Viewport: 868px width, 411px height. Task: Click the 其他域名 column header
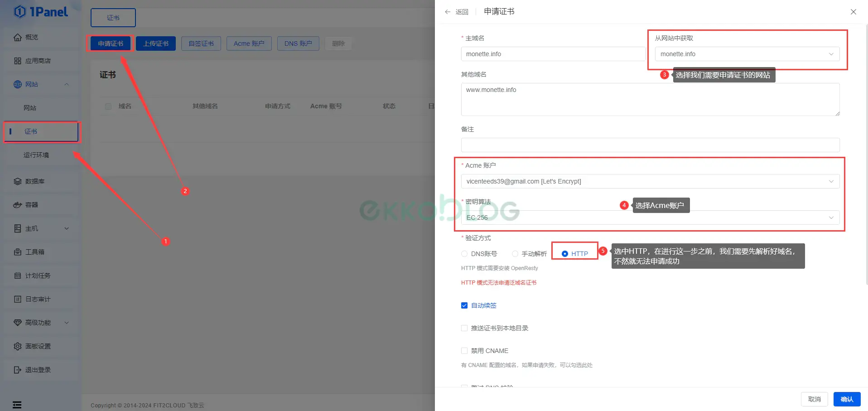205,106
